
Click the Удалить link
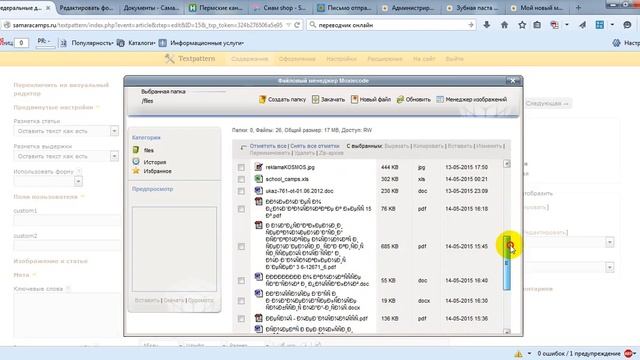pyautogui.click(x=304, y=153)
